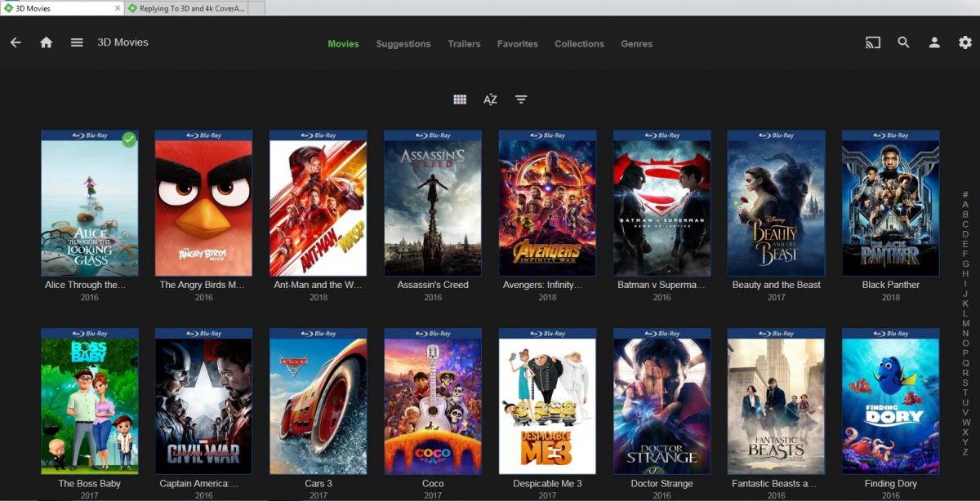Go back with the arrow icon
This screenshot has height=501, width=980.
(16, 42)
